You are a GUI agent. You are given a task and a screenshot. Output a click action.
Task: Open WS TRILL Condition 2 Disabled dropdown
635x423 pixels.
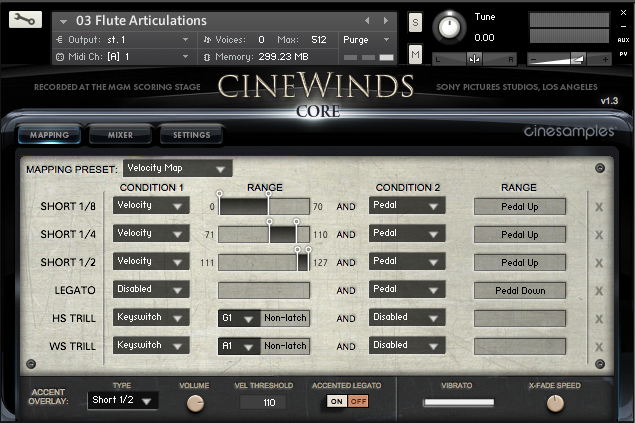pyautogui.click(x=407, y=345)
